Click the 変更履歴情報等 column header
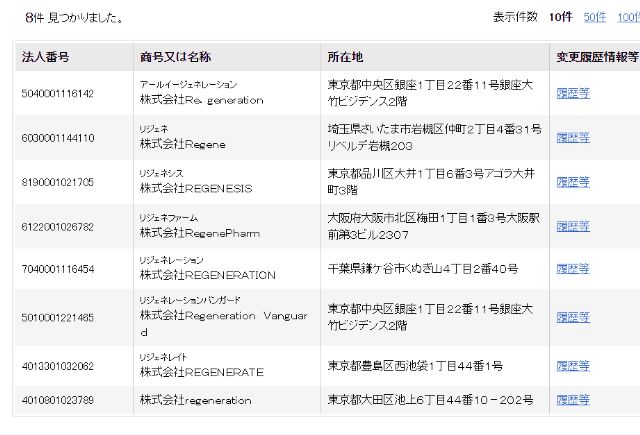640x435 pixels. click(x=598, y=57)
